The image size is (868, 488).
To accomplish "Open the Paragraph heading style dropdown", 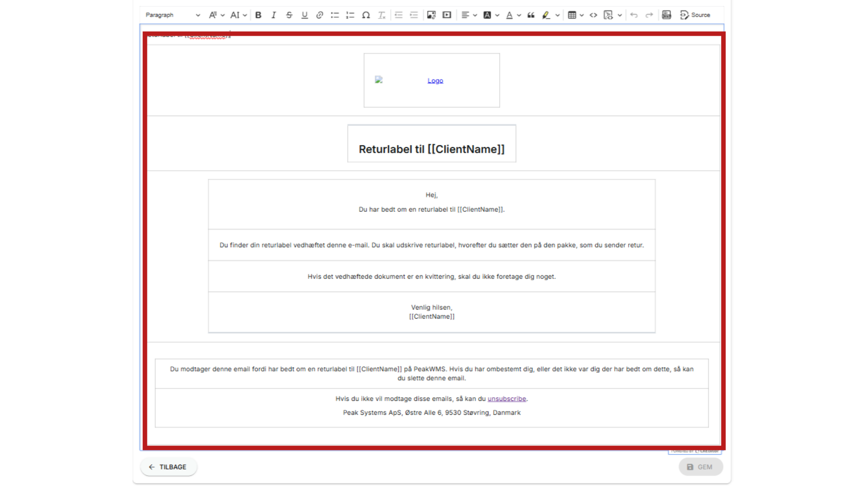I will 172,15.
